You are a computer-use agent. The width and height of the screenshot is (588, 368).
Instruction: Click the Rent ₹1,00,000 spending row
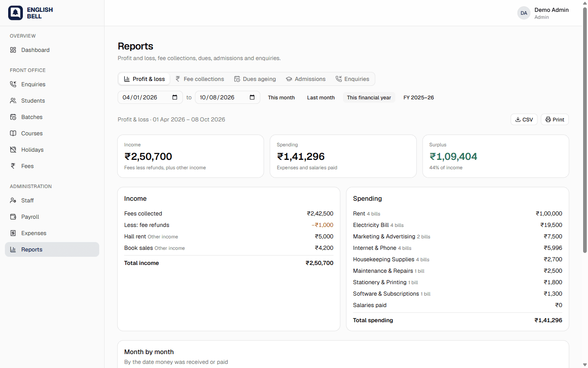[x=457, y=213]
